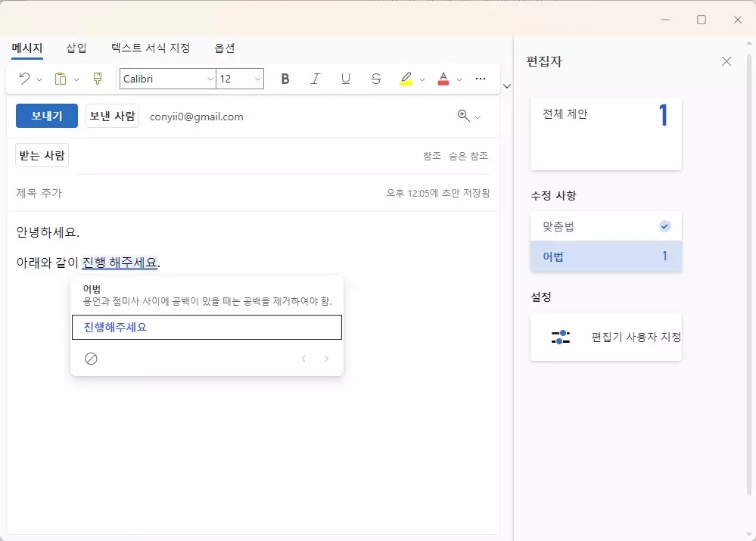Apply underline formatting
The image size is (756, 541).
(x=346, y=78)
